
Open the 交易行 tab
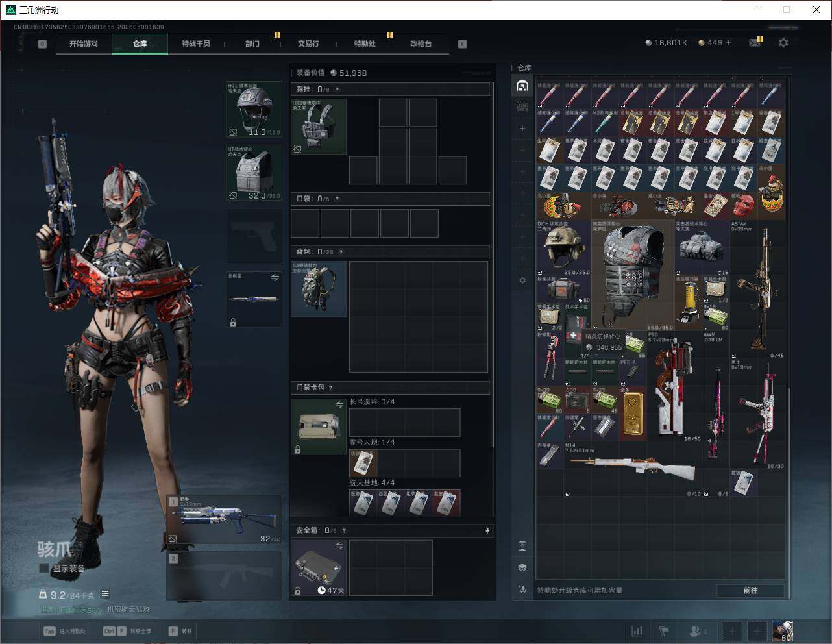[308, 43]
